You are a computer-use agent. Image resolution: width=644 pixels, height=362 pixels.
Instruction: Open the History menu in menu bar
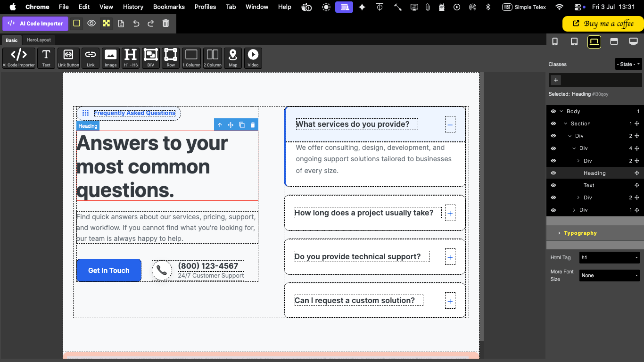click(x=133, y=7)
